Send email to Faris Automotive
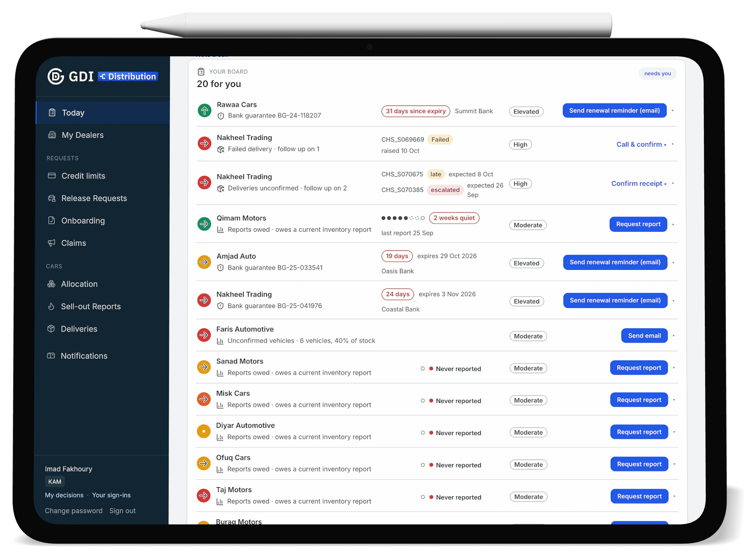756x559 pixels. 644,335
